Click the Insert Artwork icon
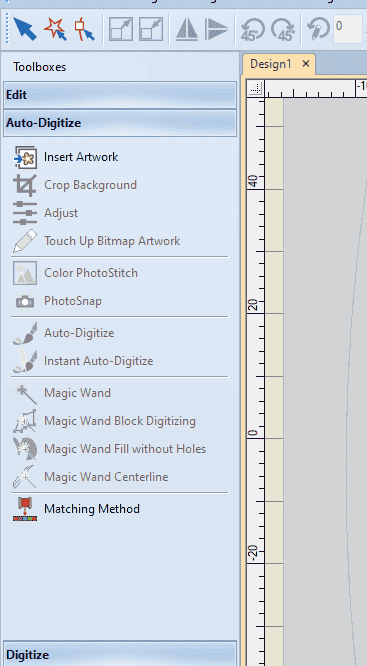The image size is (367, 666). pyautogui.click(x=25, y=157)
